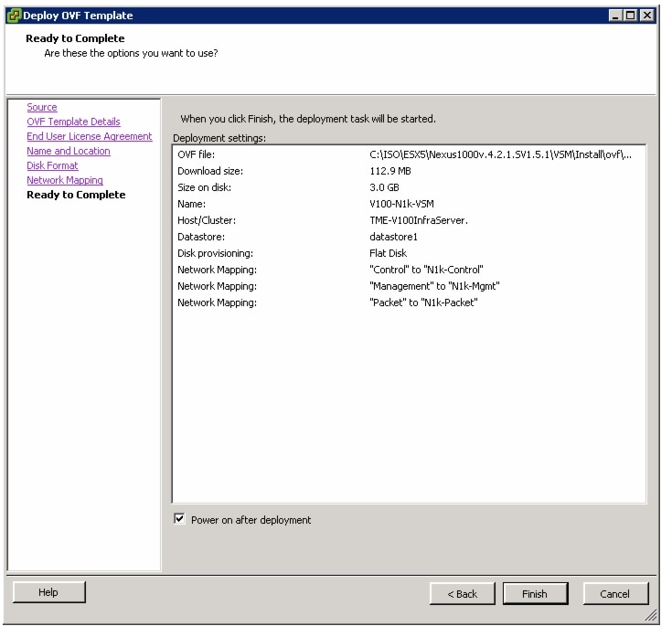Toggle Power on after deployment checkbox
Viewport: 672px width, 637px height.
(179, 519)
